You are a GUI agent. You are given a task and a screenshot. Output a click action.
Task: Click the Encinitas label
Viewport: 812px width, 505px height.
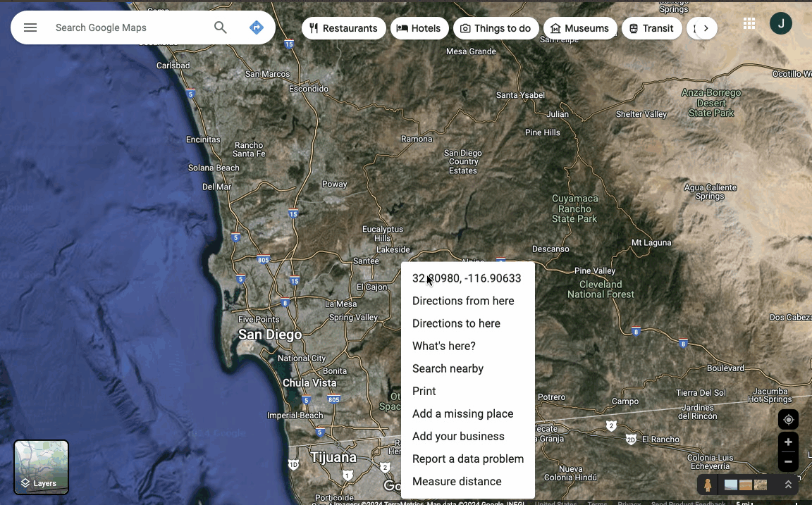click(x=203, y=139)
